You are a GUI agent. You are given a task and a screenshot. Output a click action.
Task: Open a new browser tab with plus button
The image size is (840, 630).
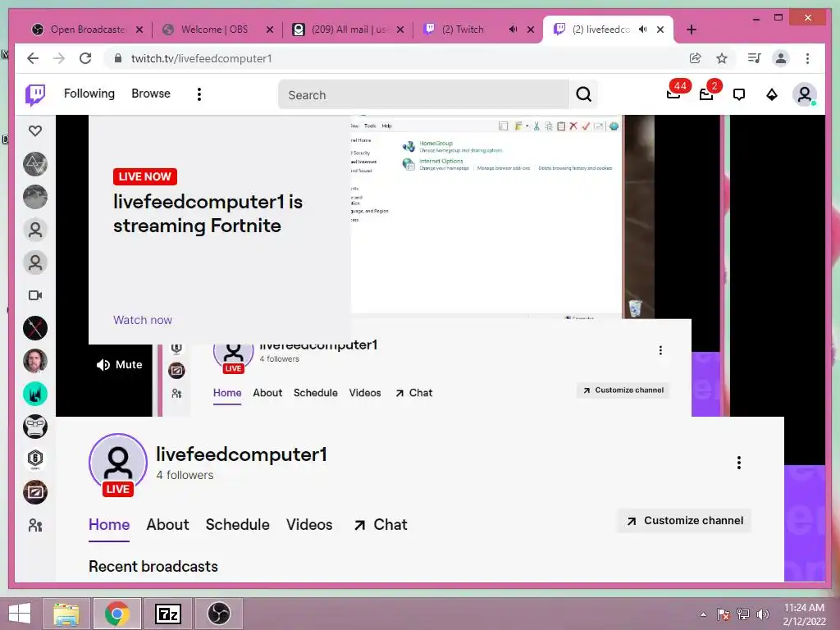pyautogui.click(x=691, y=30)
